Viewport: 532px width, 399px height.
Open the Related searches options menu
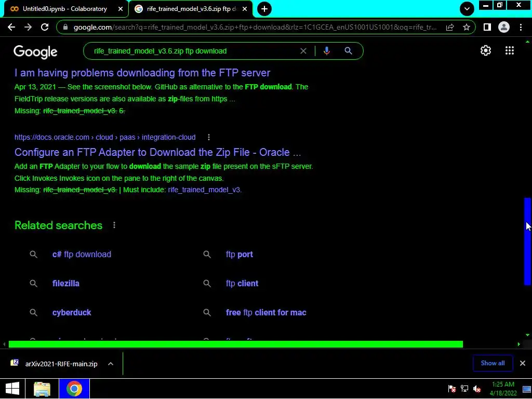[x=114, y=225]
